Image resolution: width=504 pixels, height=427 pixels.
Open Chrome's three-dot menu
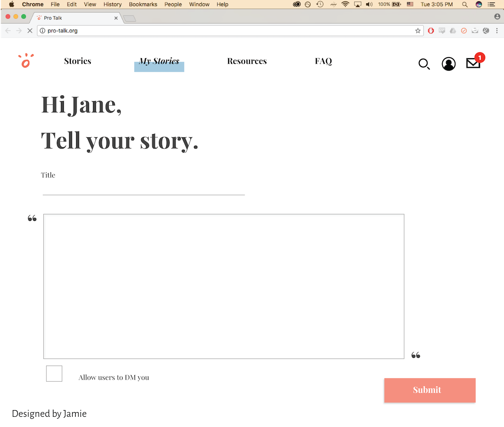pos(497,30)
